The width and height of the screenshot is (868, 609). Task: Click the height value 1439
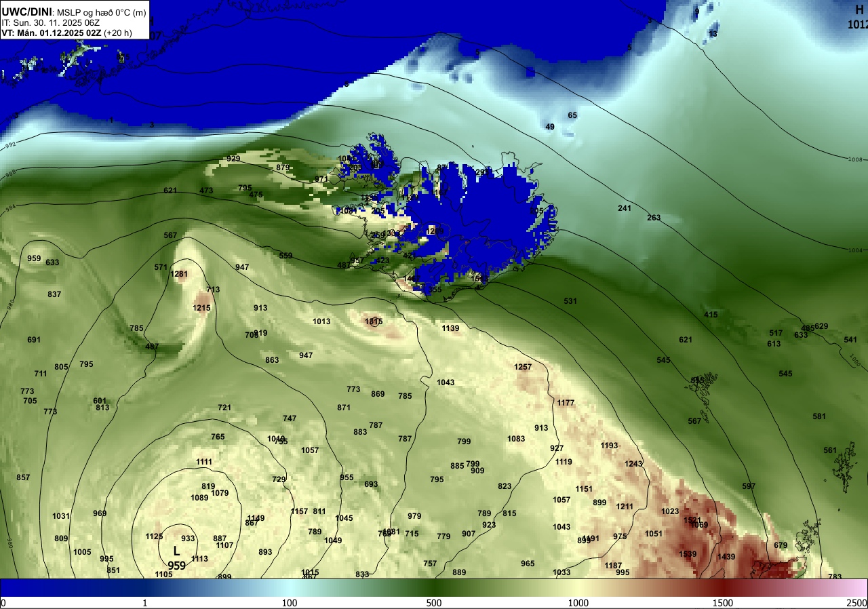[x=726, y=557]
